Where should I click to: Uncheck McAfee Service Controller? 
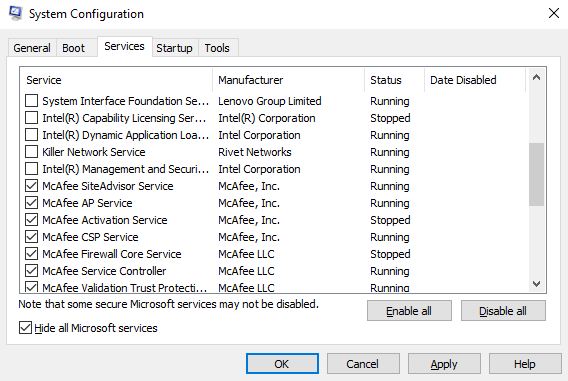tap(32, 271)
